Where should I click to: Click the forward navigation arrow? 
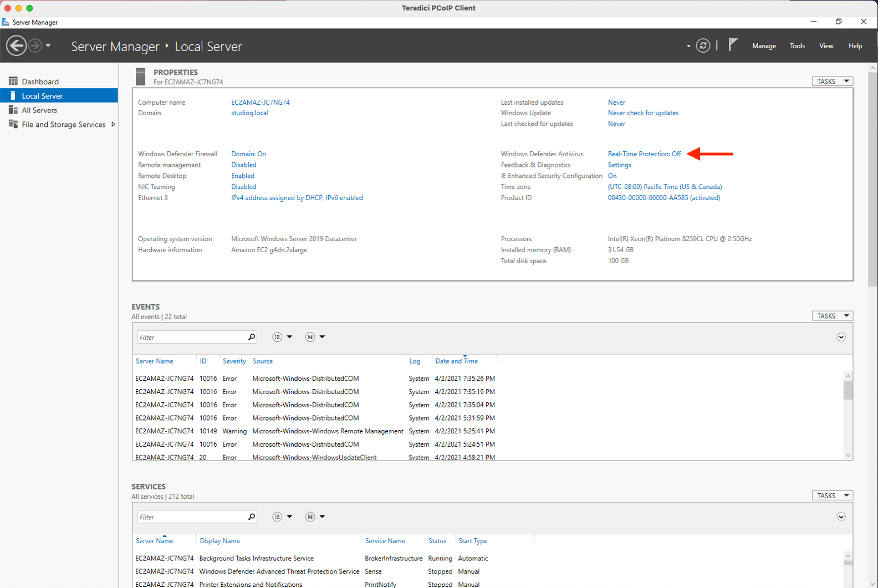(x=35, y=45)
